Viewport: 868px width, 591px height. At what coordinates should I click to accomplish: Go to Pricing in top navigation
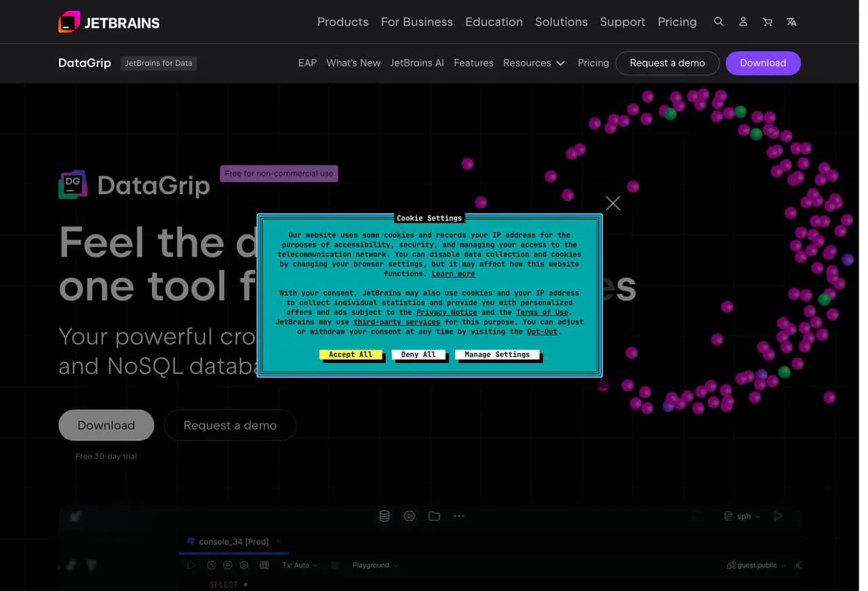click(677, 22)
